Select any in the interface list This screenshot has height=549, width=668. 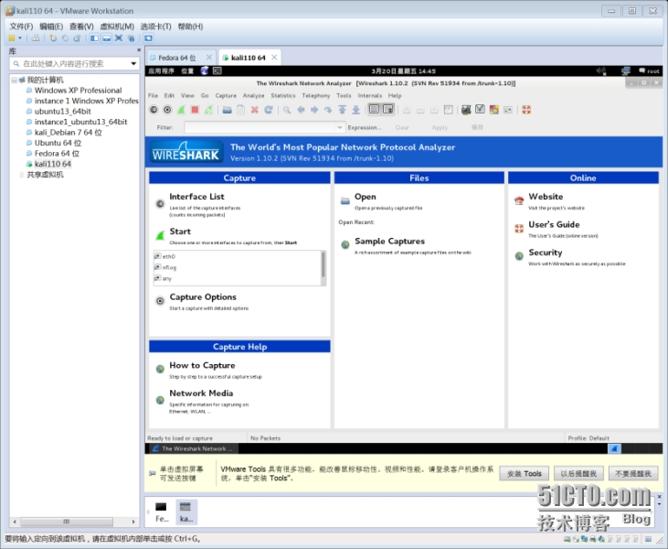167,279
